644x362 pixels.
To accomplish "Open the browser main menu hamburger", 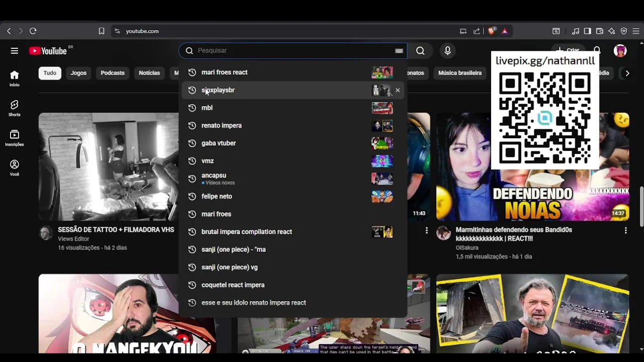I will pos(636,31).
